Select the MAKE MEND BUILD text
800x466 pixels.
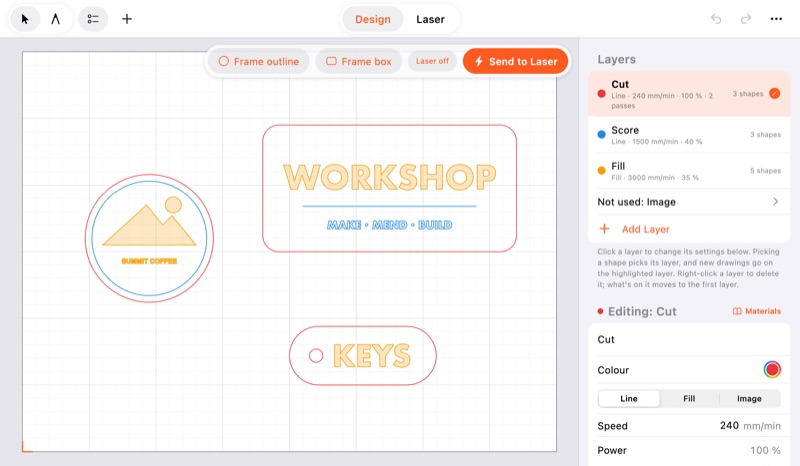389,225
